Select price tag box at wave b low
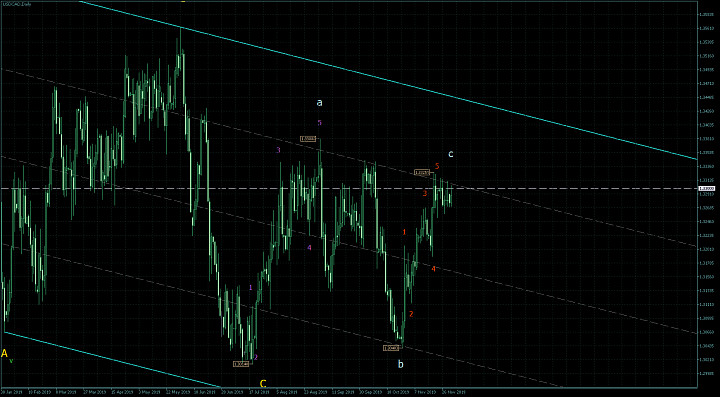Screen dimensions: 720x397 click(391, 348)
